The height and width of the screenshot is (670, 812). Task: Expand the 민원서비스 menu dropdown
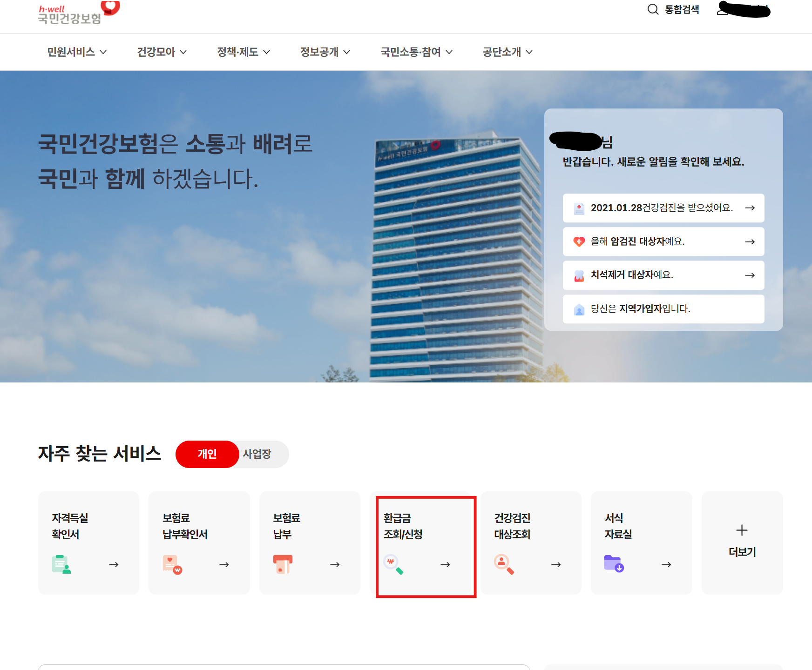pos(77,52)
